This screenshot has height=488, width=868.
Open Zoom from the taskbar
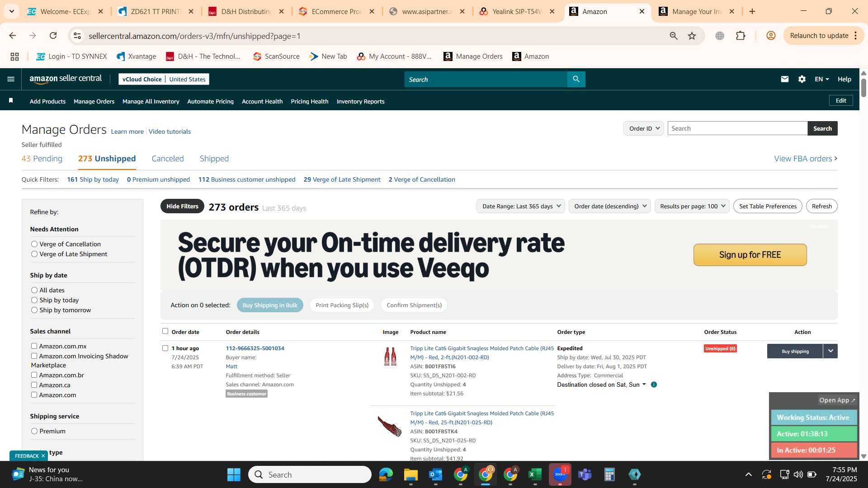coord(560,474)
